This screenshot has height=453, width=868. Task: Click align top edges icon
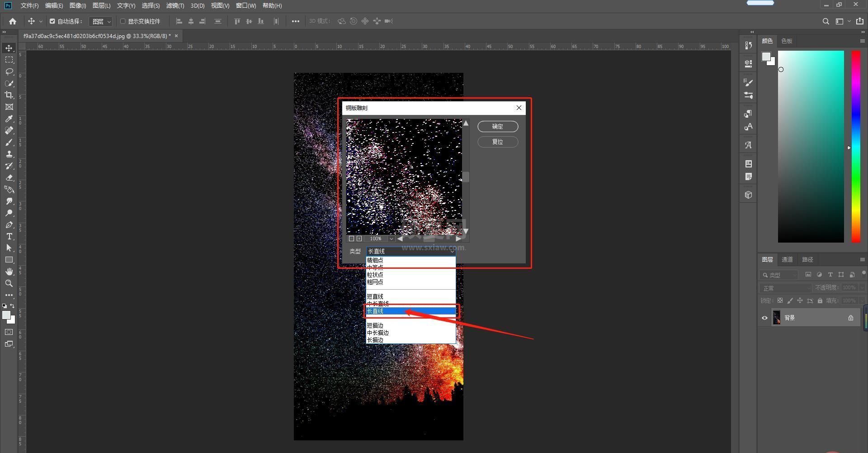[x=237, y=21]
